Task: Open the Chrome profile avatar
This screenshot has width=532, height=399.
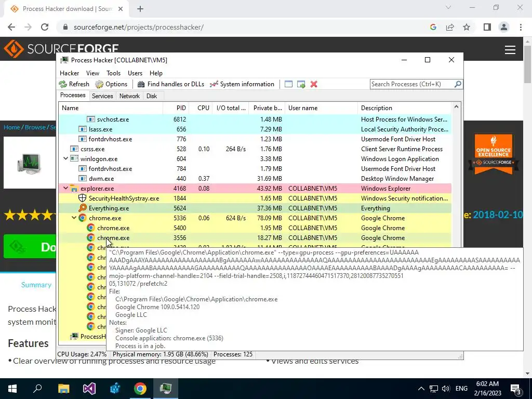Action: (504, 27)
